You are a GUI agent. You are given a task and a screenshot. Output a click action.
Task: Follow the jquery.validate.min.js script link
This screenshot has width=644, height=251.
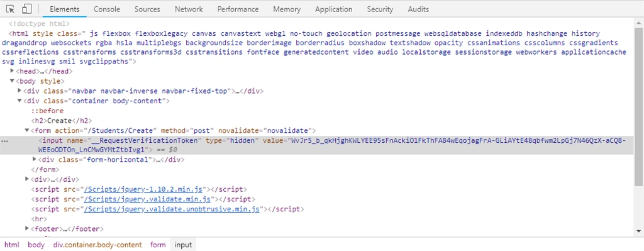tap(147, 199)
